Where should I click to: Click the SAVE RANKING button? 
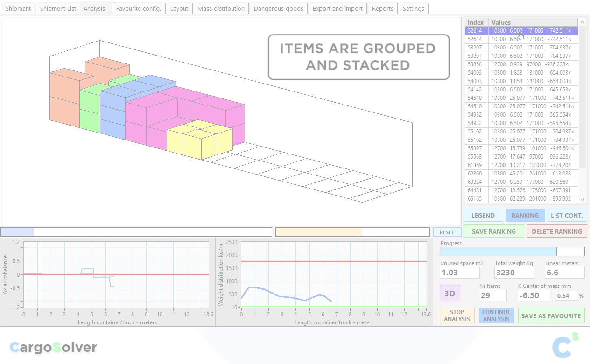[493, 231]
